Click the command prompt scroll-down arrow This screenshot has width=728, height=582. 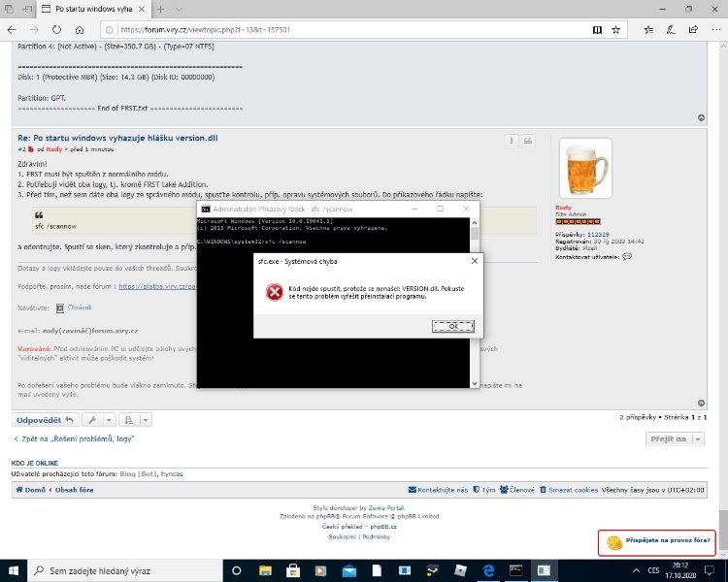pos(475,383)
